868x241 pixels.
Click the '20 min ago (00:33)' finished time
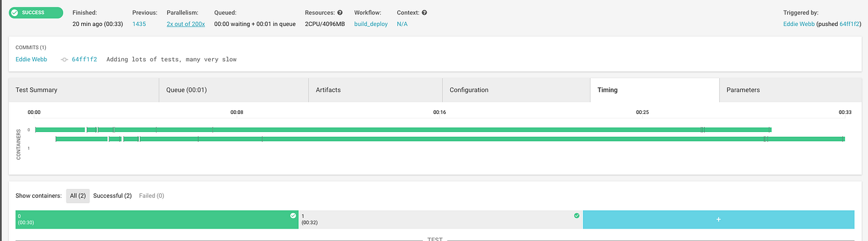pos(97,24)
